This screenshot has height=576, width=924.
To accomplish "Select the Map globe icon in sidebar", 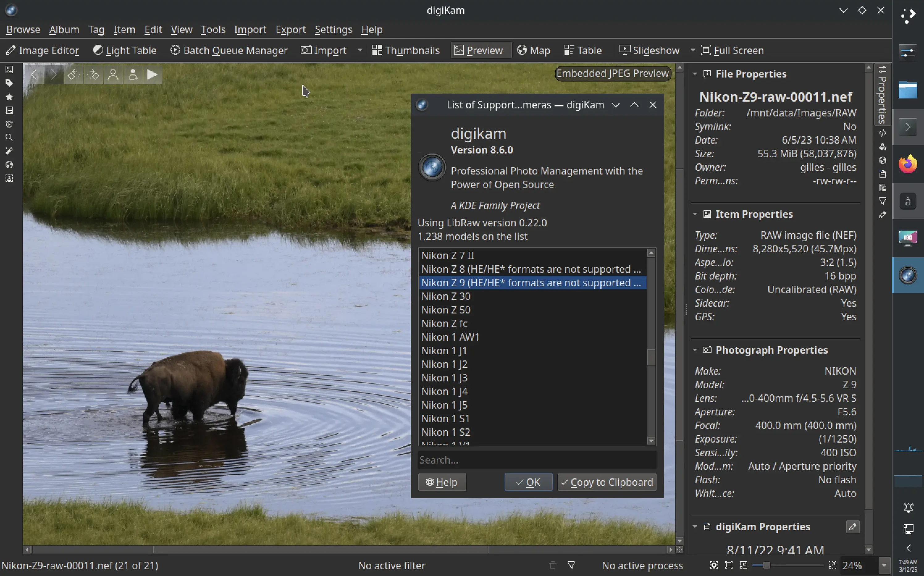I will pyautogui.click(x=10, y=164).
